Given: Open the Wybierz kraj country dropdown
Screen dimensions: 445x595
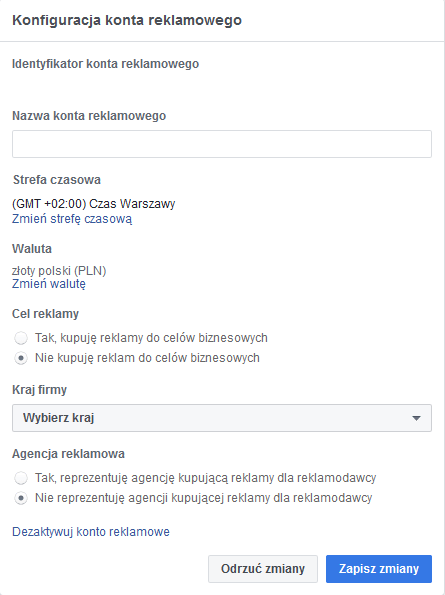Looking at the screenshot, I should click(222, 418).
